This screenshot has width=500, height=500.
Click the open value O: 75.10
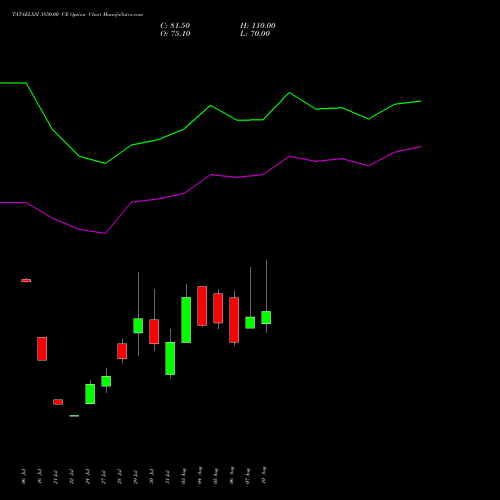click(x=175, y=34)
